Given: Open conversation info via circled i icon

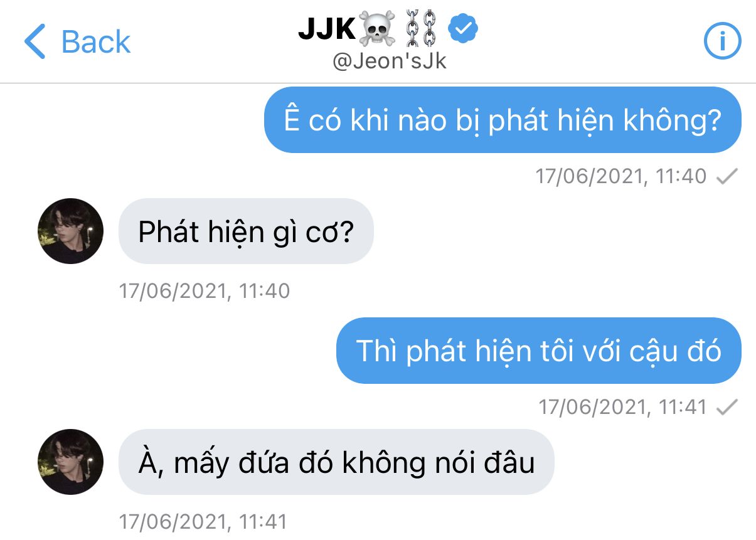Looking at the screenshot, I should pos(722,42).
